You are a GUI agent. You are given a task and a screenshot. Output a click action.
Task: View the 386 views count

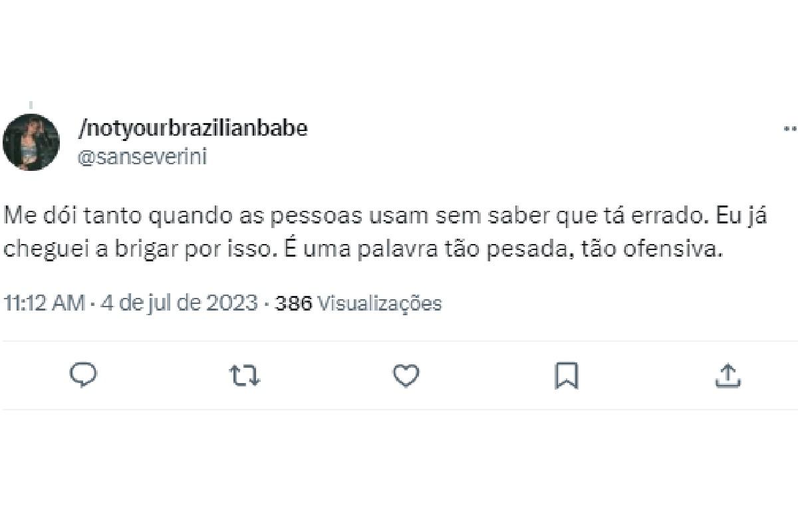(x=293, y=303)
